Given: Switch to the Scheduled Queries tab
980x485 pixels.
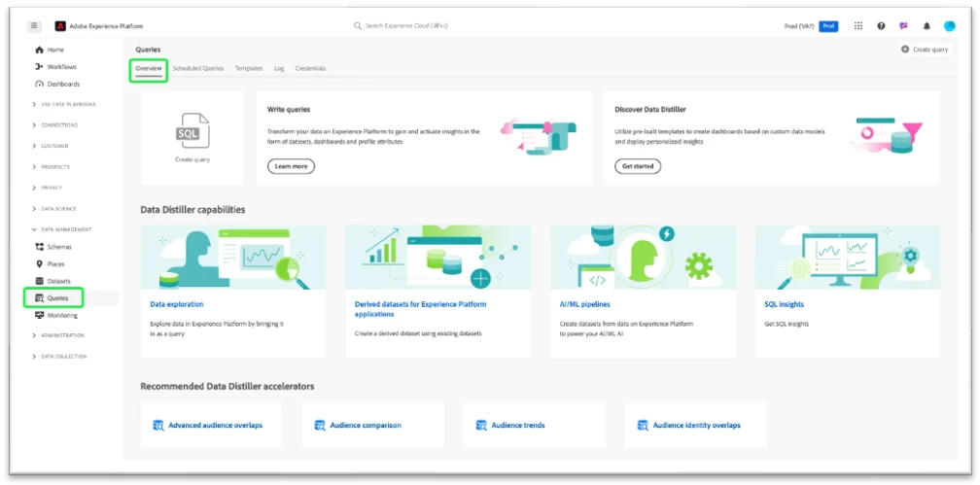Looking at the screenshot, I should coord(198,68).
